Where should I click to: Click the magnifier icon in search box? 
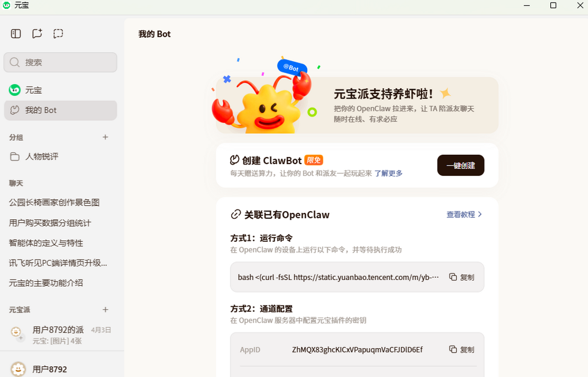point(15,62)
